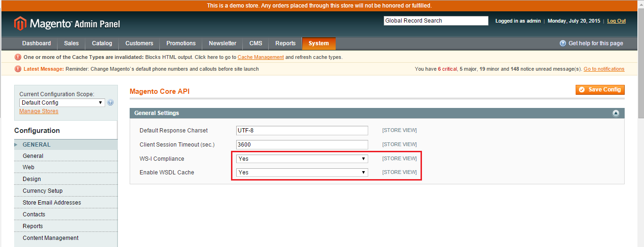The height and width of the screenshot is (247, 644).
Task: Open the Customers menu
Action: click(x=139, y=43)
